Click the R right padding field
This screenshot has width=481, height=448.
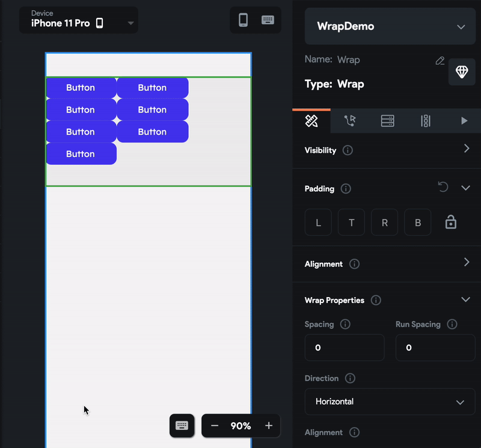click(x=384, y=222)
